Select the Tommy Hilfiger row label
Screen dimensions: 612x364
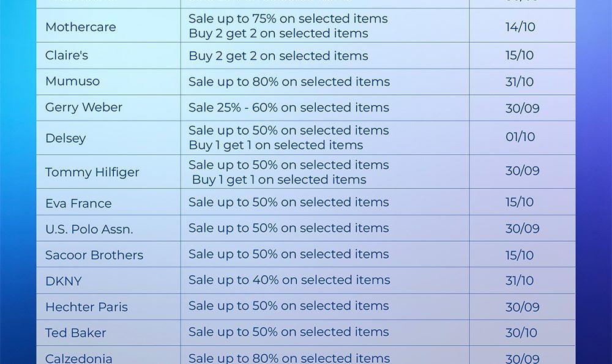point(92,173)
